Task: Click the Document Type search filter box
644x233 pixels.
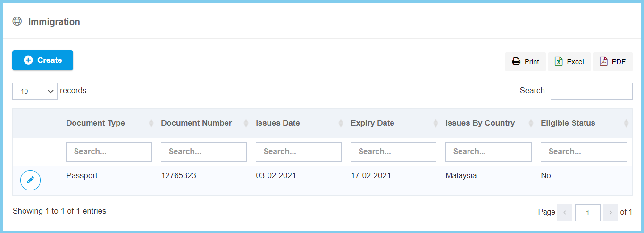Action: click(109, 152)
